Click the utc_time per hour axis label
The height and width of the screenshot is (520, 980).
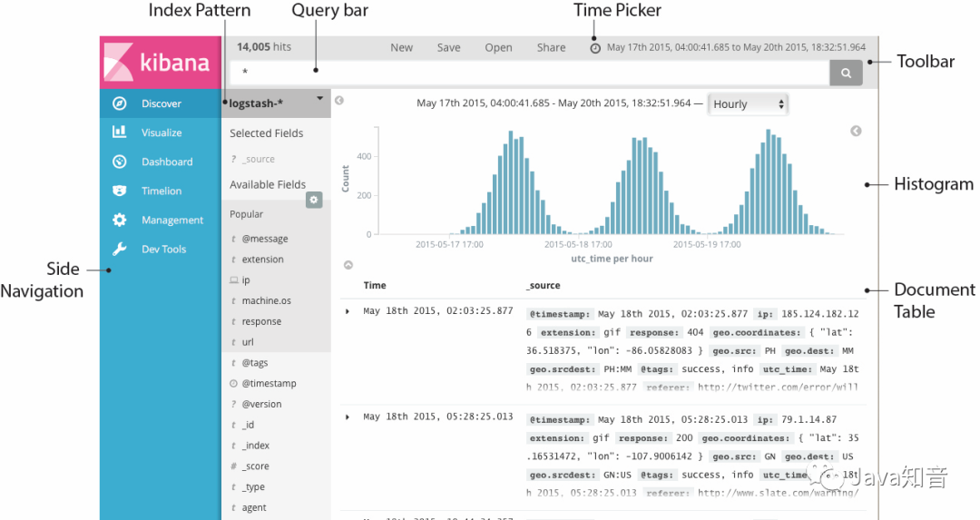(x=612, y=259)
